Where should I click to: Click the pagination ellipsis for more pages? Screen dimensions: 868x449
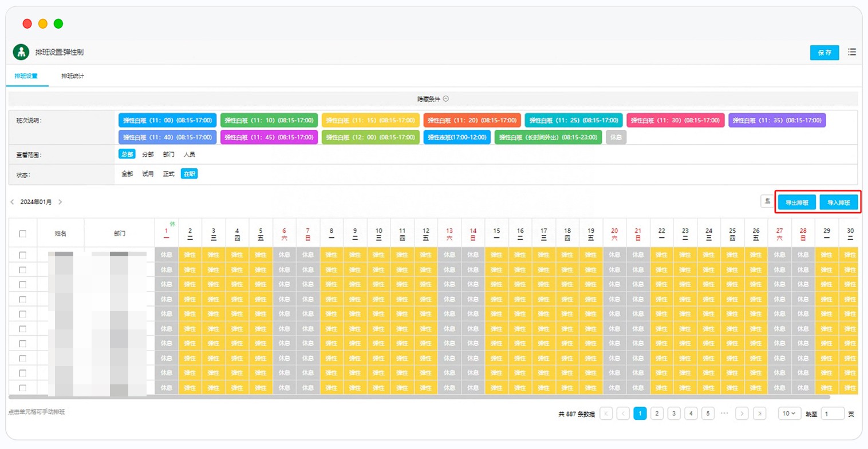(x=724, y=413)
